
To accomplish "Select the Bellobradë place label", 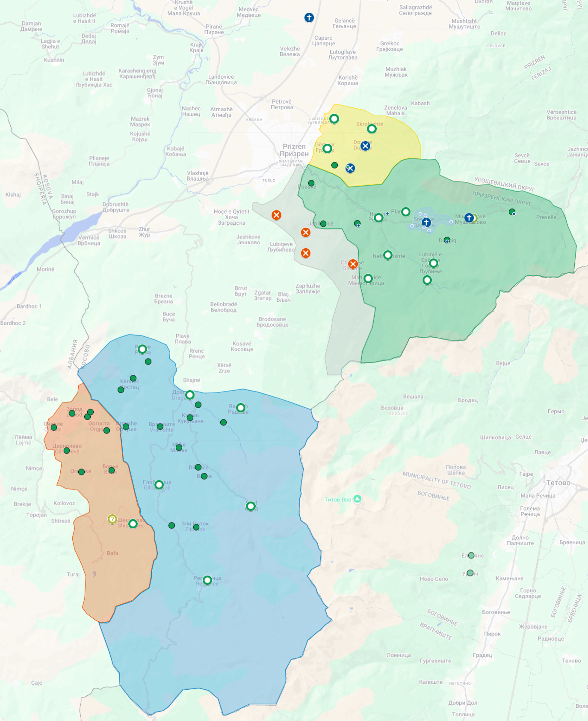I will (224, 307).
